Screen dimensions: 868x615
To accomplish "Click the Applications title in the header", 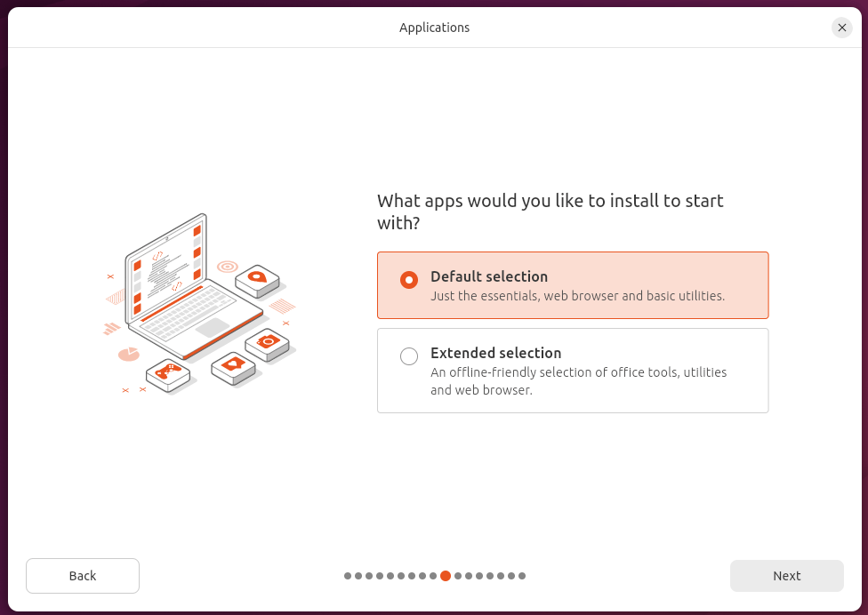I will (x=434, y=28).
